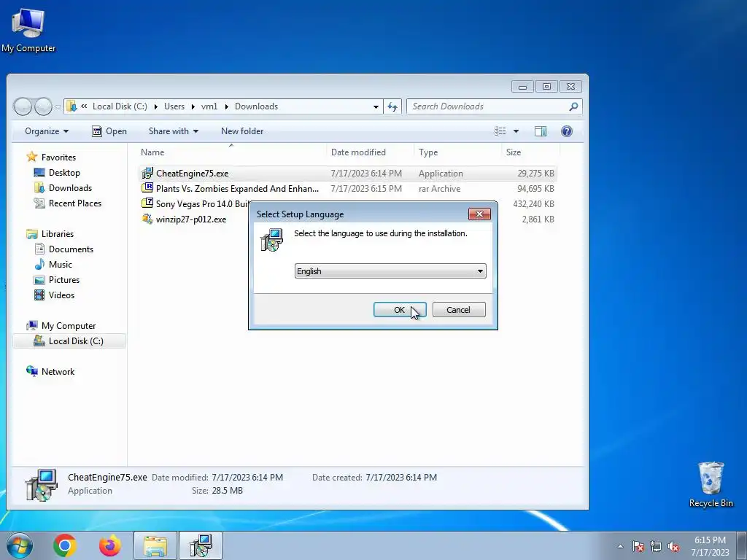Expand the arrow after Users in address bar

click(193, 106)
